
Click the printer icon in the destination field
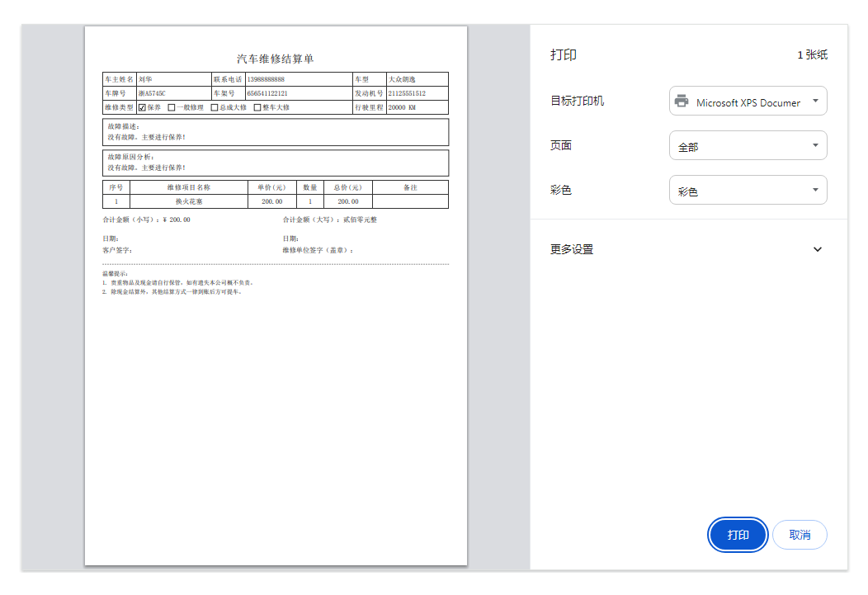click(x=682, y=101)
